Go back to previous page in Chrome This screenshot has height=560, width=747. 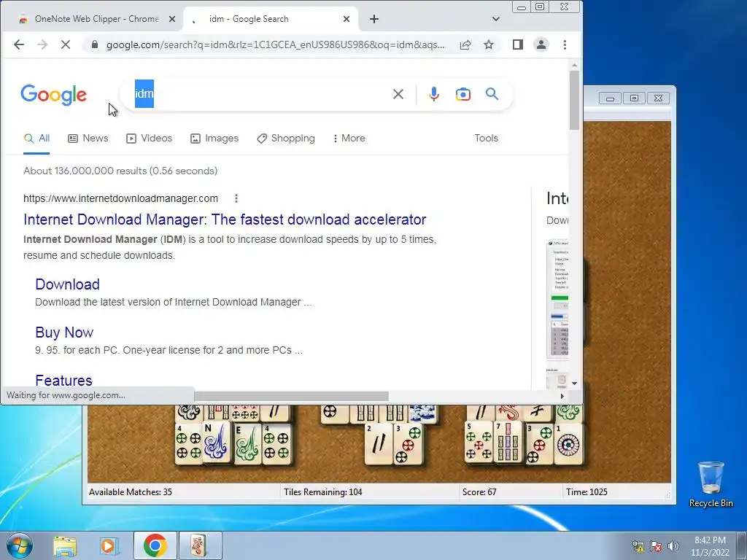point(18,44)
